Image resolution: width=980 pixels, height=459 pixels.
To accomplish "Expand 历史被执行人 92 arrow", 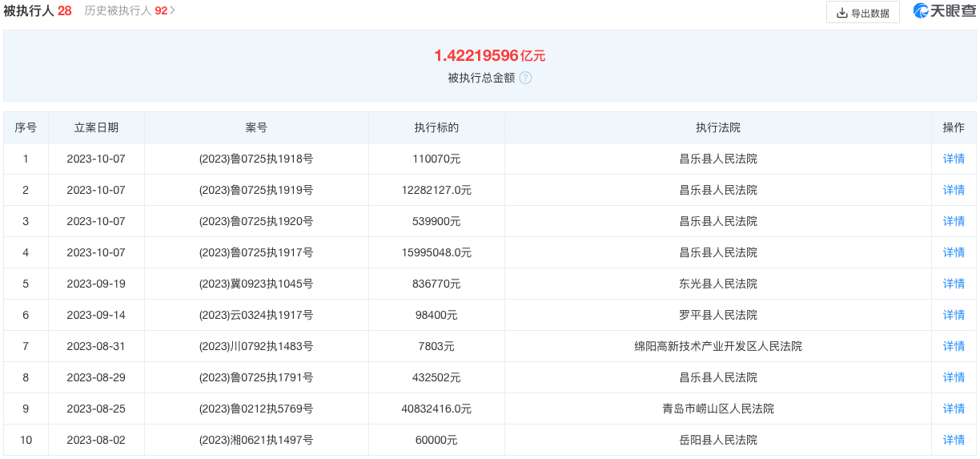I will [x=173, y=11].
